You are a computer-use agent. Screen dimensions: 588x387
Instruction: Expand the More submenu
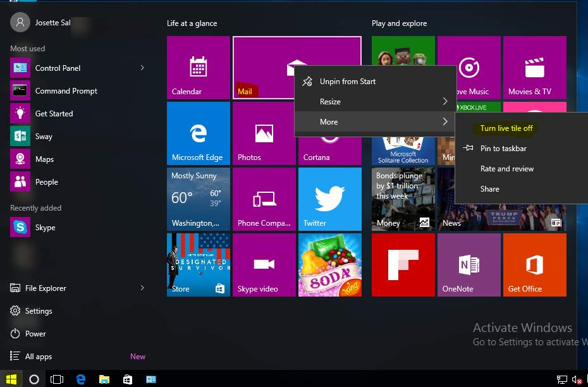pos(376,121)
